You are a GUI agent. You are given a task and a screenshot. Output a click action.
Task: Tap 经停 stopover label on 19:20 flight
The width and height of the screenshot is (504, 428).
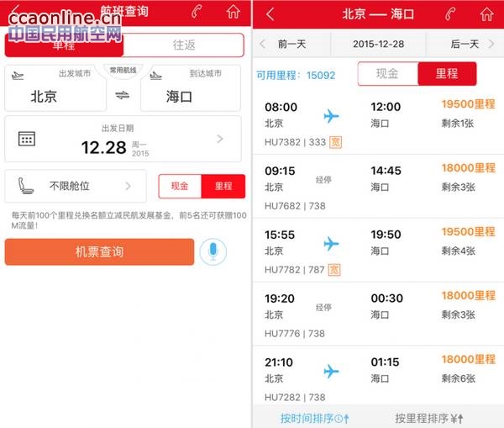(x=323, y=307)
